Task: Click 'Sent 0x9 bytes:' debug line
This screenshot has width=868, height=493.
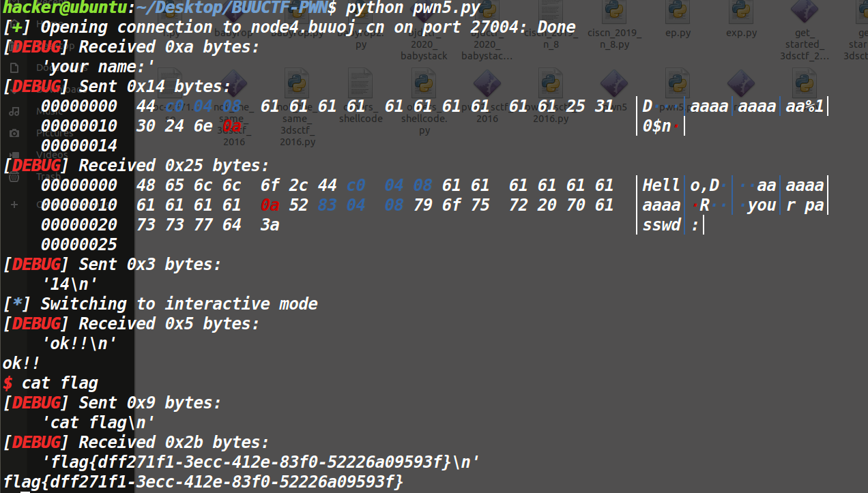Action: (112, 403)
